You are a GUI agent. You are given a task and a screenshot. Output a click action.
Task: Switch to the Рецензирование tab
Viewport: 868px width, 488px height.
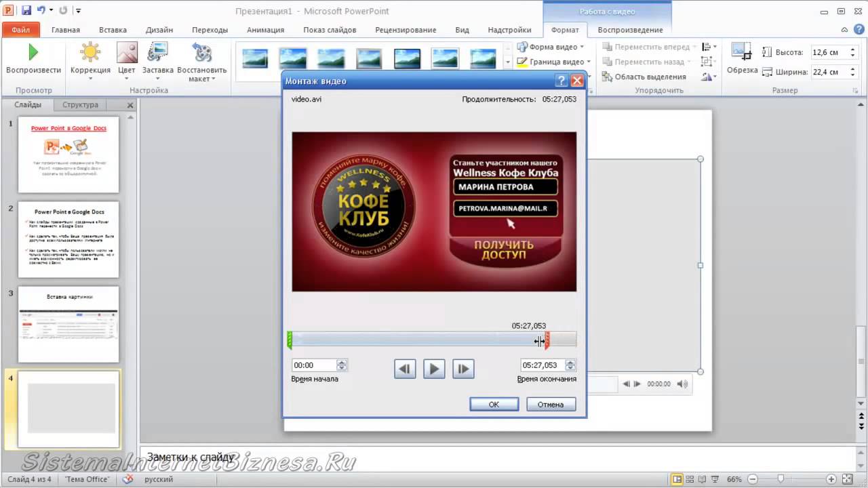(405, 30)
